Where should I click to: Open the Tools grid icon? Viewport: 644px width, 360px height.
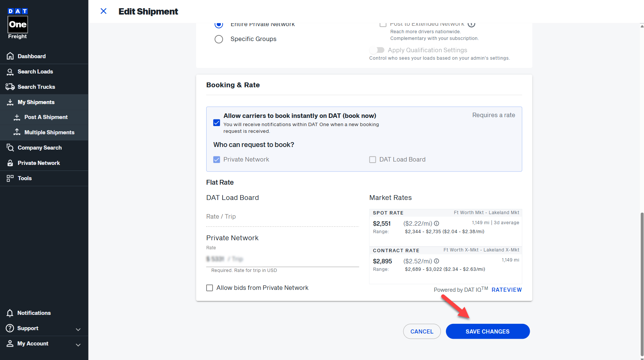pyautogui.click(x=10, y=178)
